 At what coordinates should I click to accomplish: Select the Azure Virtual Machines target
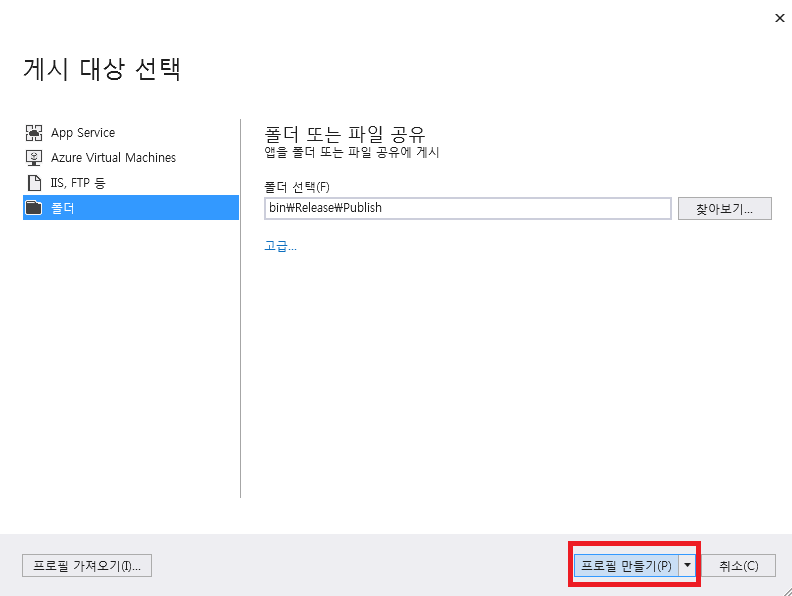(x=131, y=158)
